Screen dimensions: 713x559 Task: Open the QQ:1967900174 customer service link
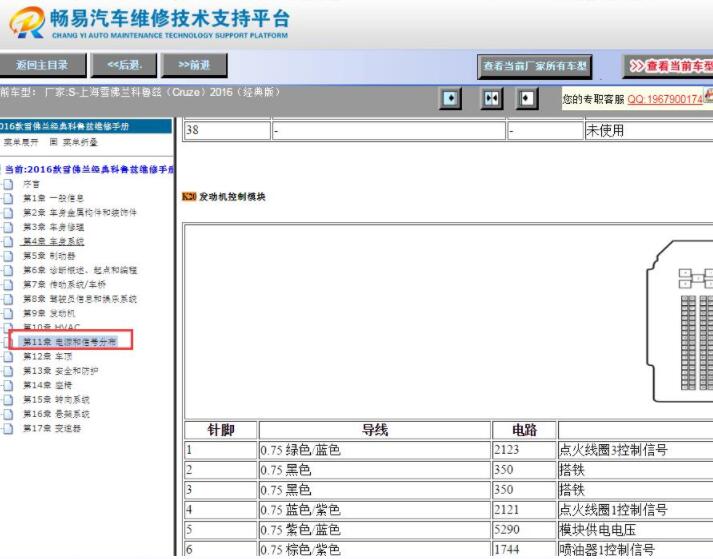coord(665,99)
